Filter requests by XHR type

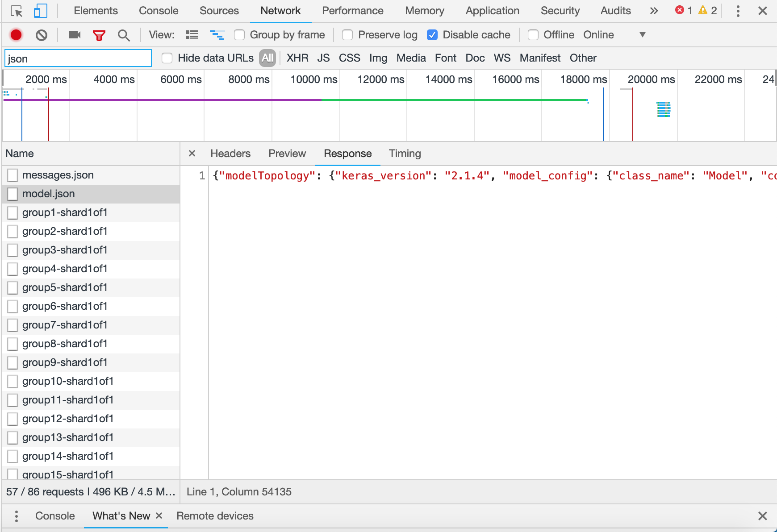297,58
